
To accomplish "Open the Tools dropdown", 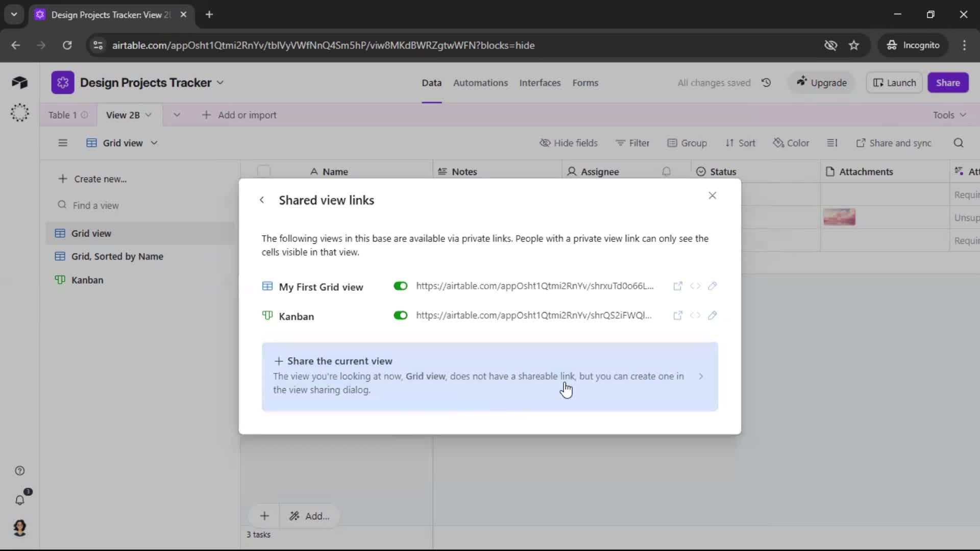I will click(949, 115).
